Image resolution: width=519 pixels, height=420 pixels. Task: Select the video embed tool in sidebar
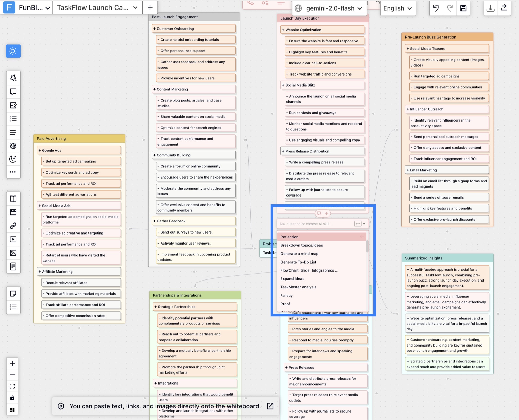[x=13, y=239]
